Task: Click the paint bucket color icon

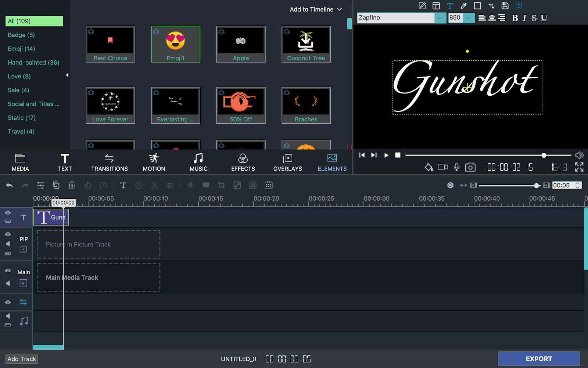Action: [x=429, y=167]
